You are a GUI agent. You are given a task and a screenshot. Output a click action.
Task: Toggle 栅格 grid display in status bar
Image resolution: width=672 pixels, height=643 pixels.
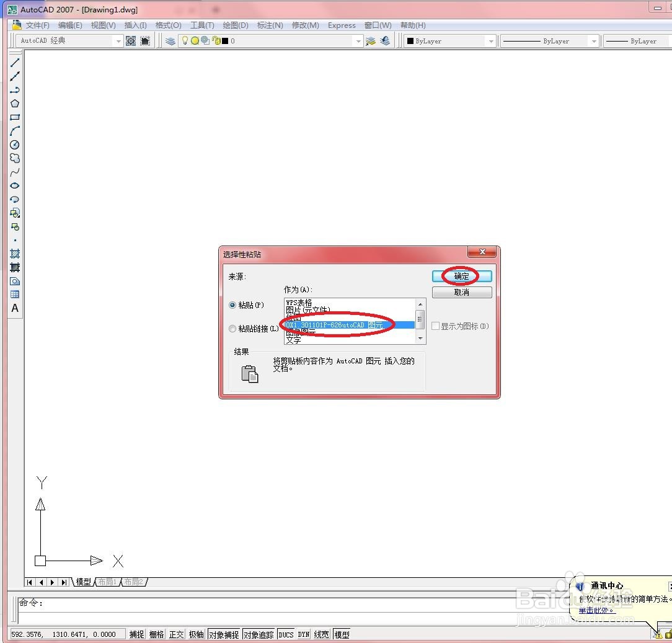(156, 634)
